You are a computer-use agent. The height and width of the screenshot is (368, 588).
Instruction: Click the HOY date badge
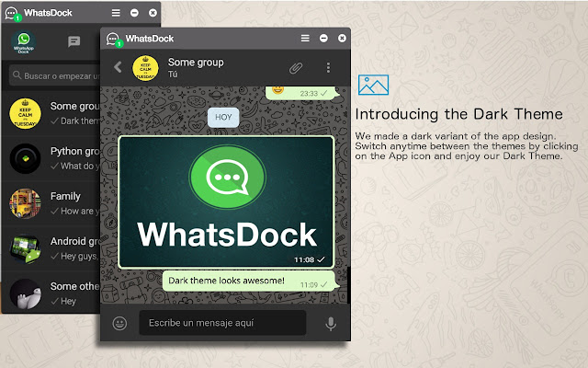point(223,117)
